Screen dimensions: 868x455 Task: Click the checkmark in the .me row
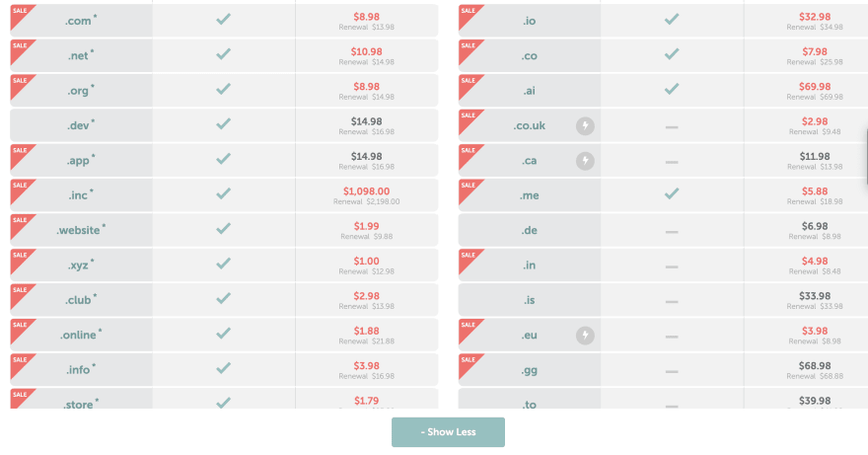(672, 193)
